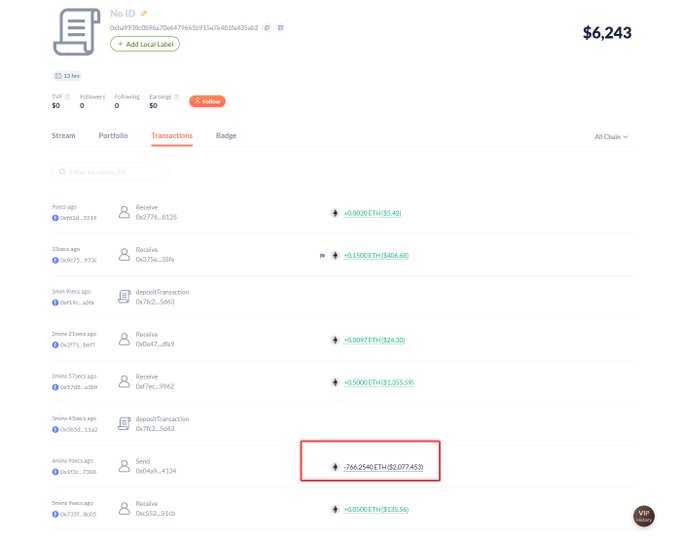Copy the wallet address with the copy icon

[x=267, y=28]
